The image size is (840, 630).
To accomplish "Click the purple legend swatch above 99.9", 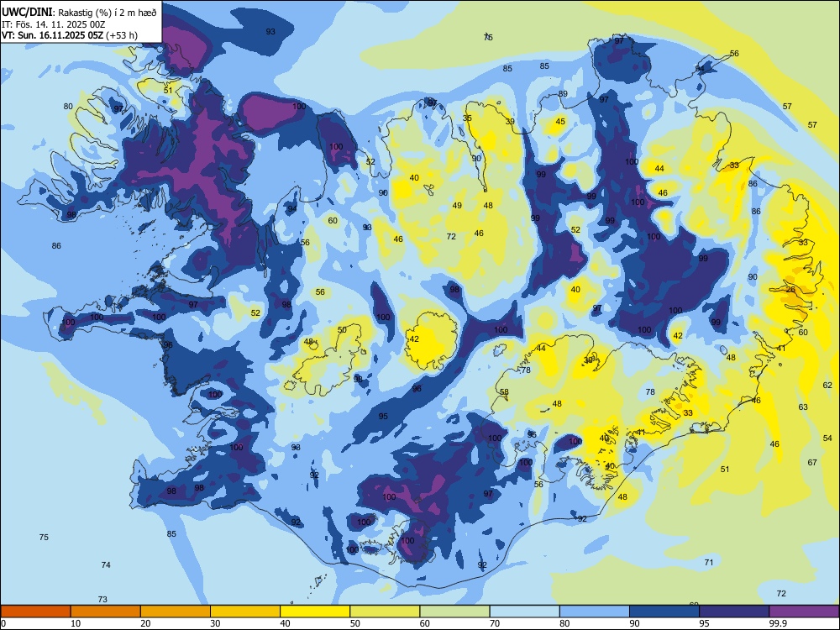I will coord(804,612).
